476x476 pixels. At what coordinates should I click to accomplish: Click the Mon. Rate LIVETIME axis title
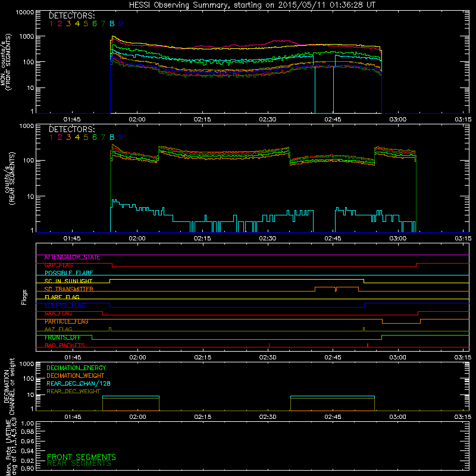click(x=11, y=446)
